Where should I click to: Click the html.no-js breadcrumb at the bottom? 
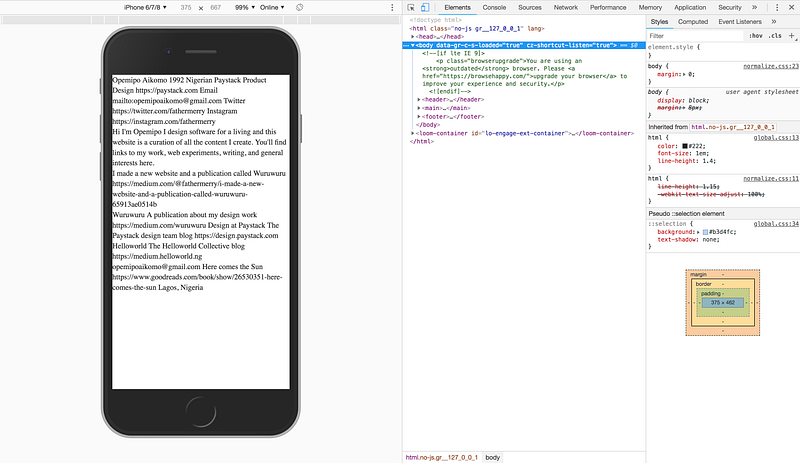point(441,457)
